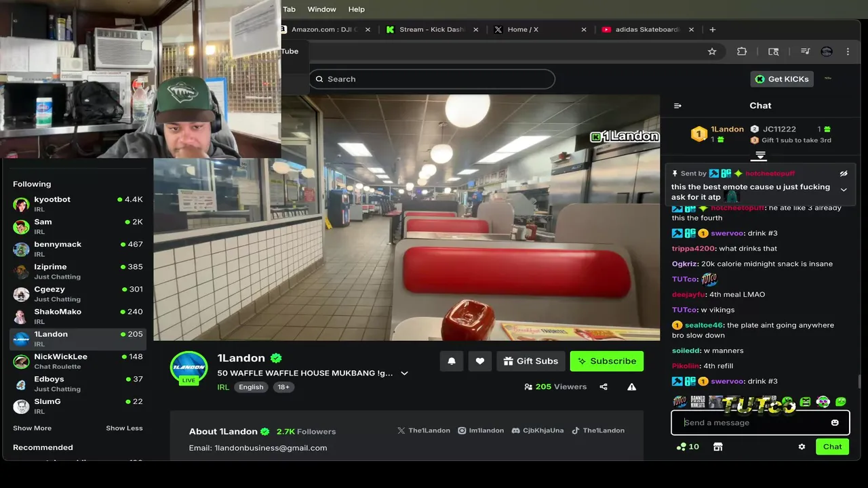Toggle follow heart for 1Landon
Viewport: 868px width, 488px height.
tap(480, 361)
